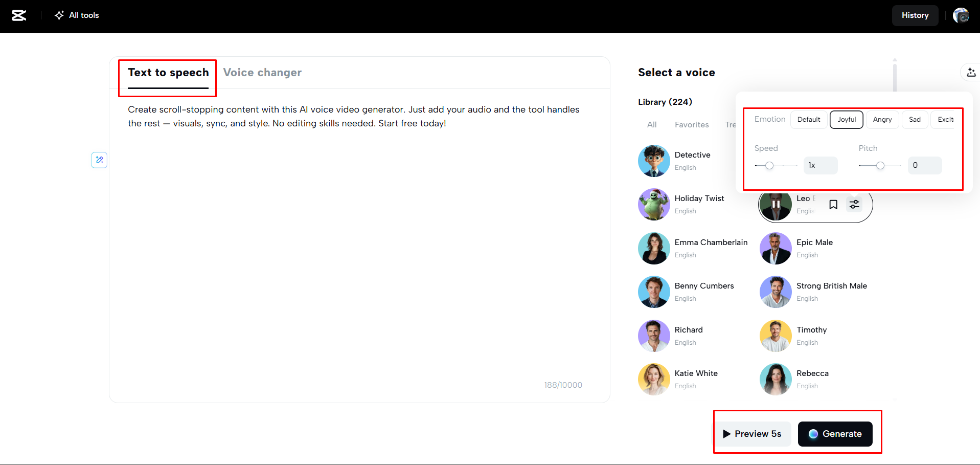Click the CapCut logo

click(18, 15)
